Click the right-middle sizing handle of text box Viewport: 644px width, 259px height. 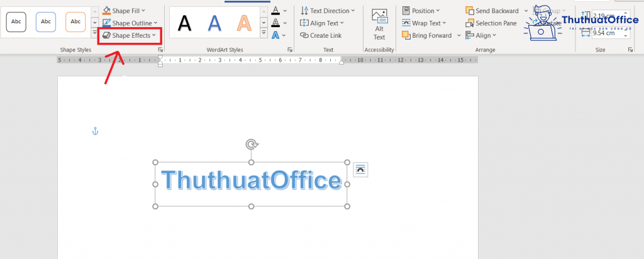point(347,184)
